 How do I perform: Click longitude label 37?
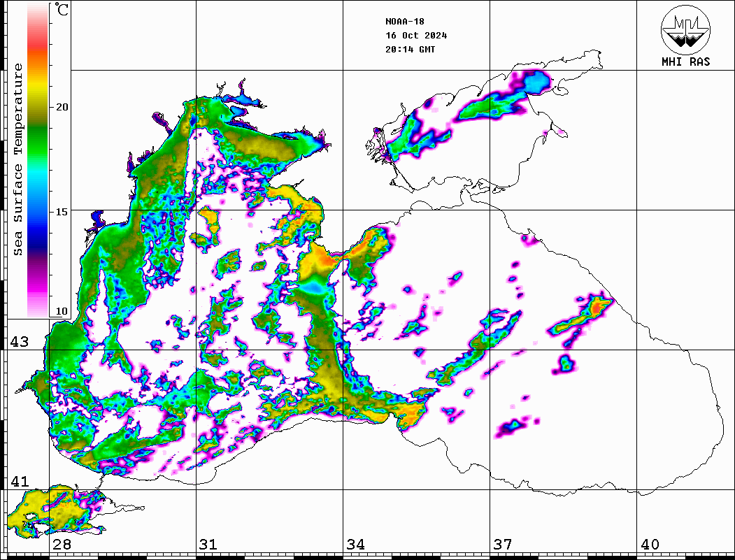pyautogui.click(x=503, y=544)
